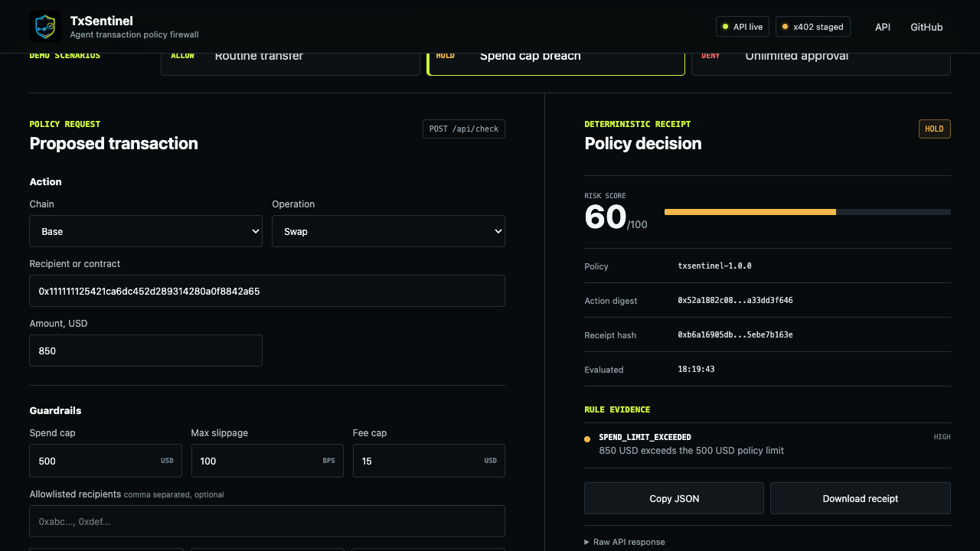The width and height of the screenshot is (980, 551).
Task: Click the orange SPEND_LIMIT_EXCEEDED rule bullet
Action: 587,439
